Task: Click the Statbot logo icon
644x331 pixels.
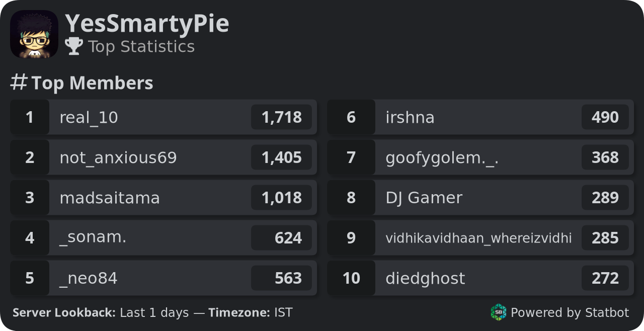Action: click(x=499, y=312)
